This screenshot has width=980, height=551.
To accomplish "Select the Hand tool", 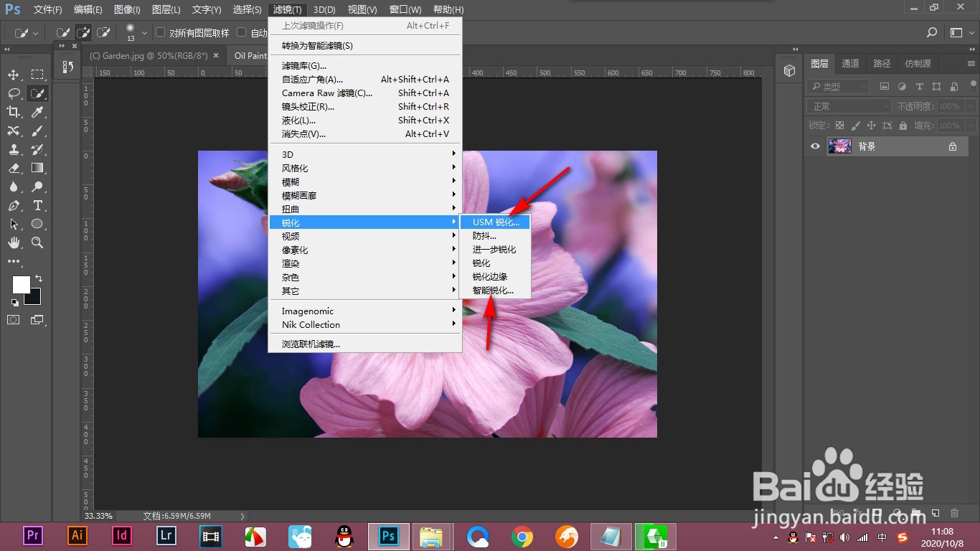I will pyautogui.click(x=14, y=242).
